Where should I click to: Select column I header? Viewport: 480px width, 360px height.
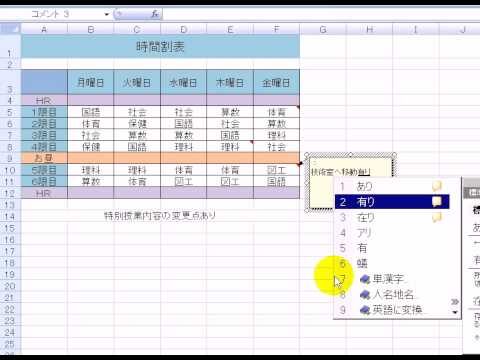(x=415, y=29)
